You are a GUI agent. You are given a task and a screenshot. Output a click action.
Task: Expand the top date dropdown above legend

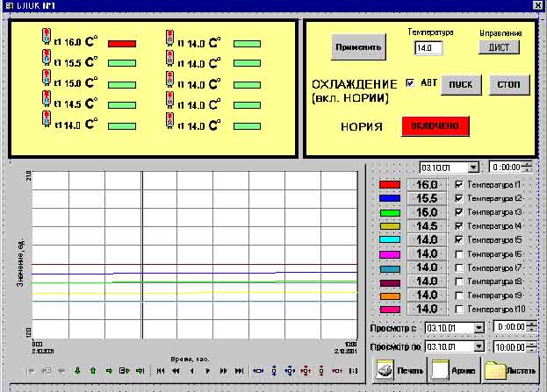tap(473, 167)
